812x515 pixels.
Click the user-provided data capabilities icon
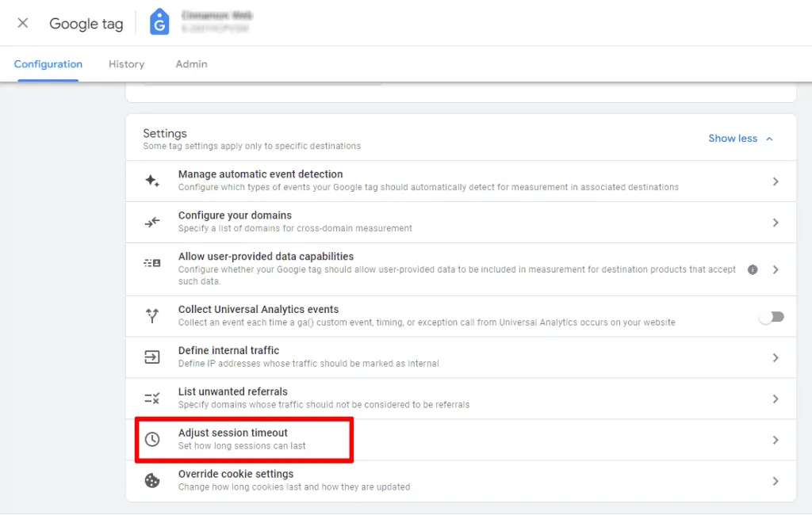tap(151, 269)
